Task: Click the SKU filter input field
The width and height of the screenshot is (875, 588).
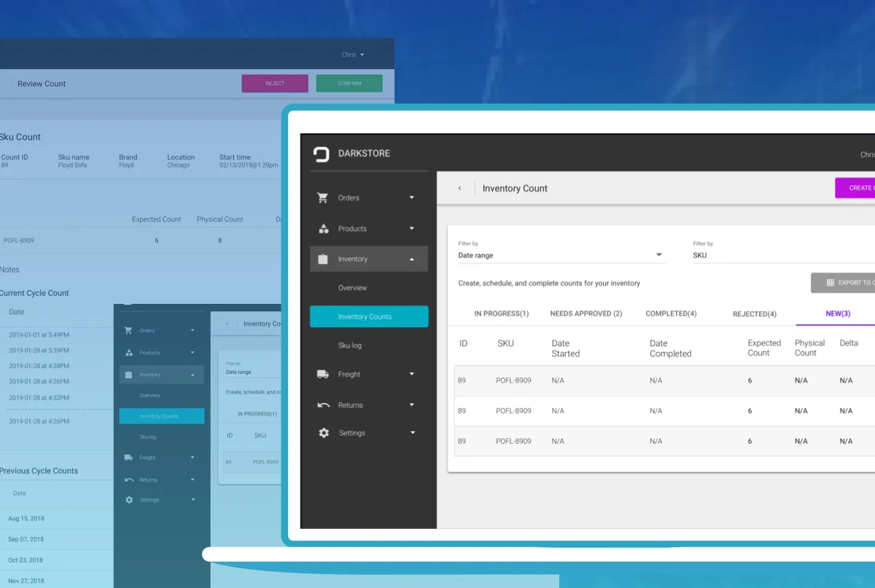Action: [784, 255]
